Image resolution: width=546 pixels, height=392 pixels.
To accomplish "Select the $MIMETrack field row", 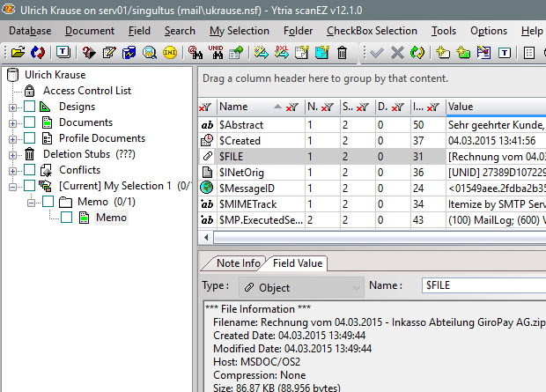I will tap(372, 203).
